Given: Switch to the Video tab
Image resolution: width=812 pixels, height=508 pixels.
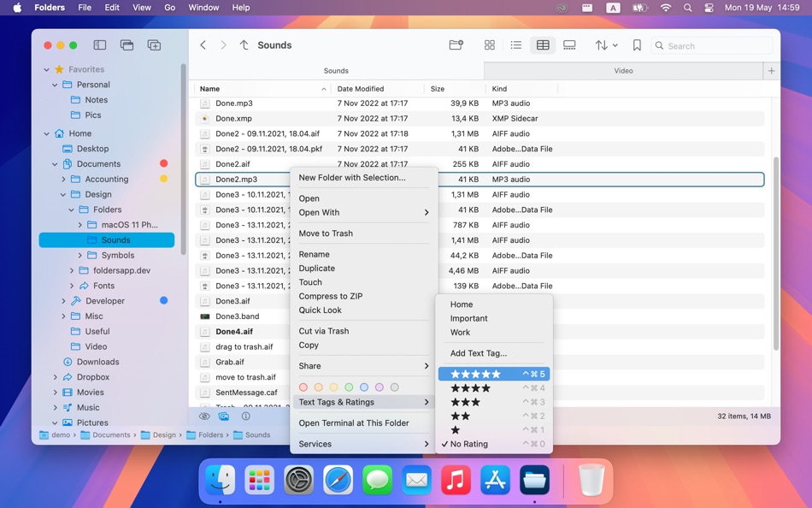Looking at the screenshot, I should click(x=623, y=70).
